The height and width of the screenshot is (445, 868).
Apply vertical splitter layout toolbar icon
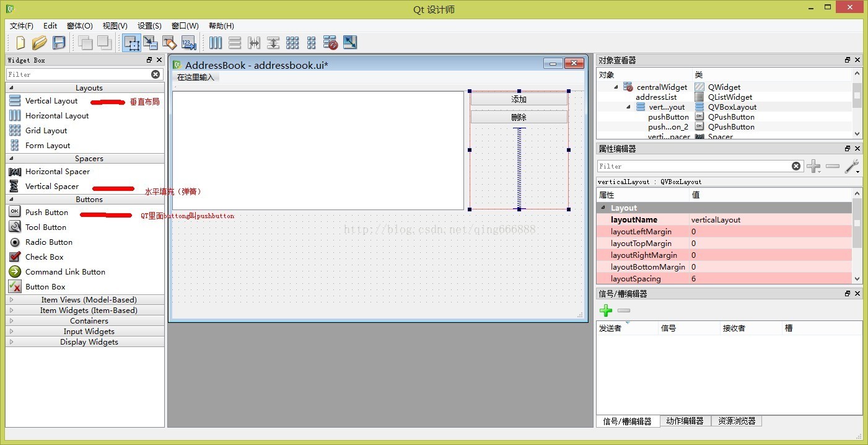[x=273, y=43]
